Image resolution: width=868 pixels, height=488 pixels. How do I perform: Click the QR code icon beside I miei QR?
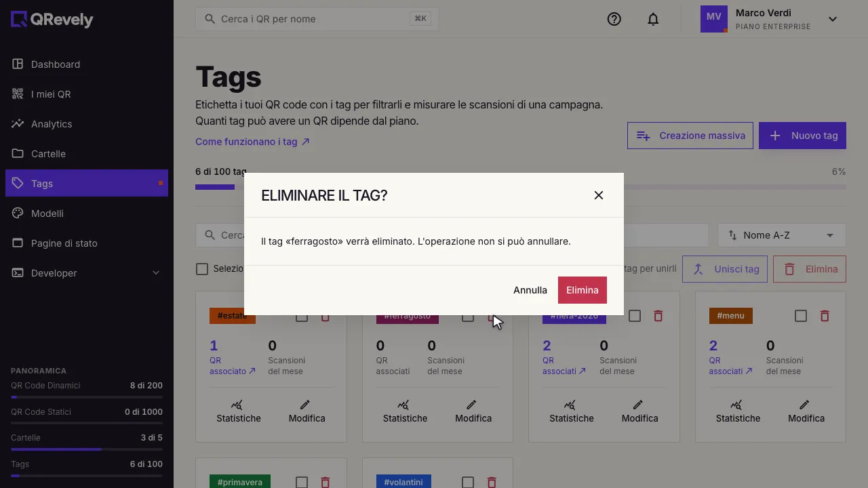pos(18,94)
